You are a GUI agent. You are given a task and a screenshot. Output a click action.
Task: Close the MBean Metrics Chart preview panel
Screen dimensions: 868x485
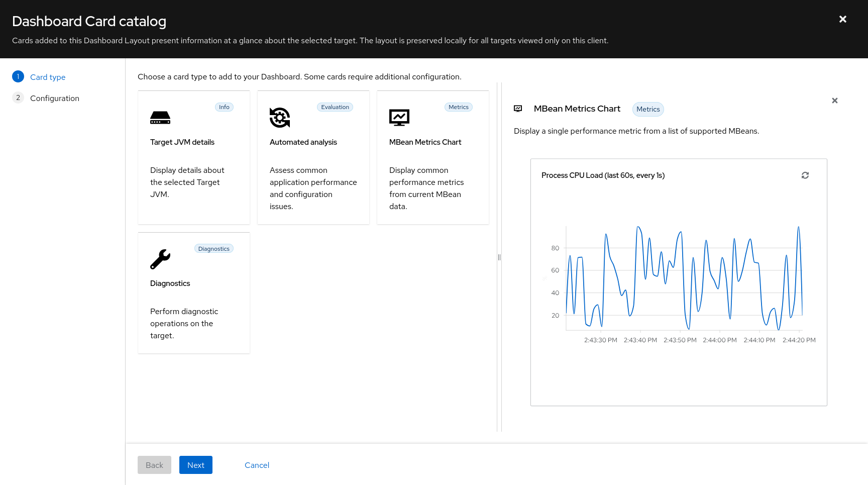(835, 101)
